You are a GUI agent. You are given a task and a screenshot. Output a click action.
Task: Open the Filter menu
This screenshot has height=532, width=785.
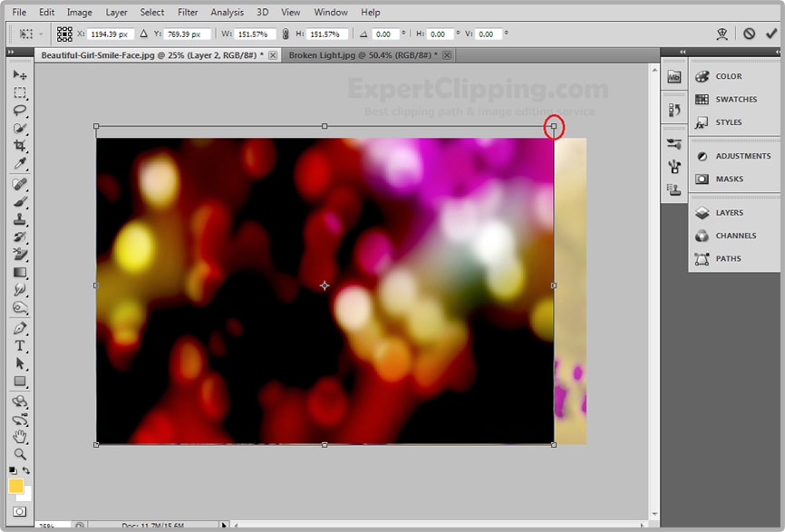pos(188,13)
